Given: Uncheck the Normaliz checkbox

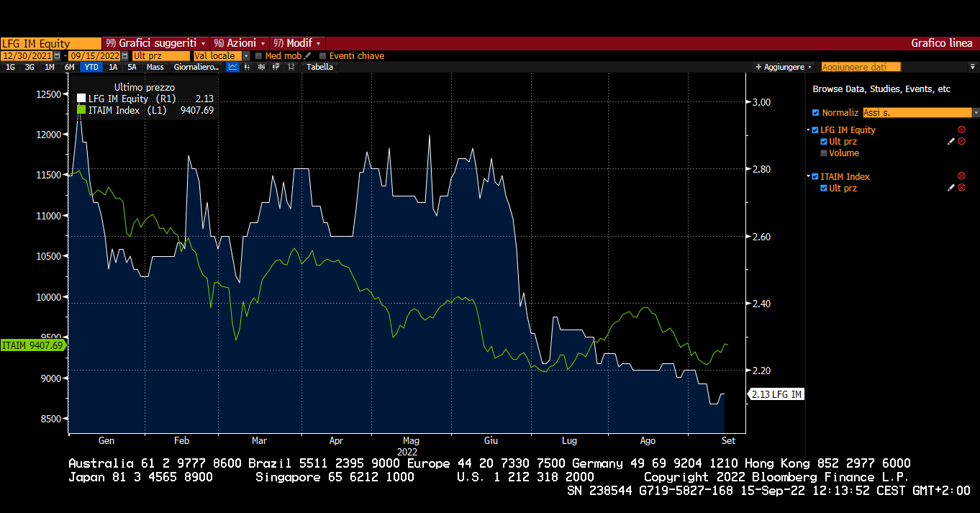Looking at the screenshot, I should click(x=815, y=113).
